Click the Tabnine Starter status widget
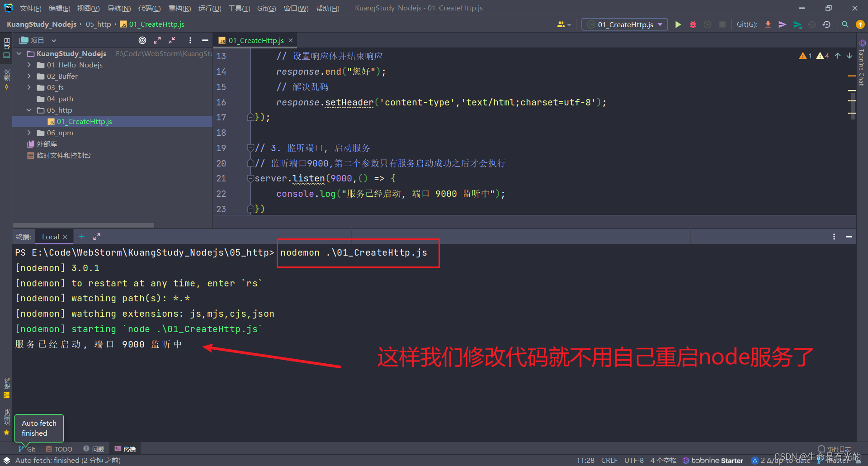The height and width of the screenshot is (466, 868). (x=713, y=460)
